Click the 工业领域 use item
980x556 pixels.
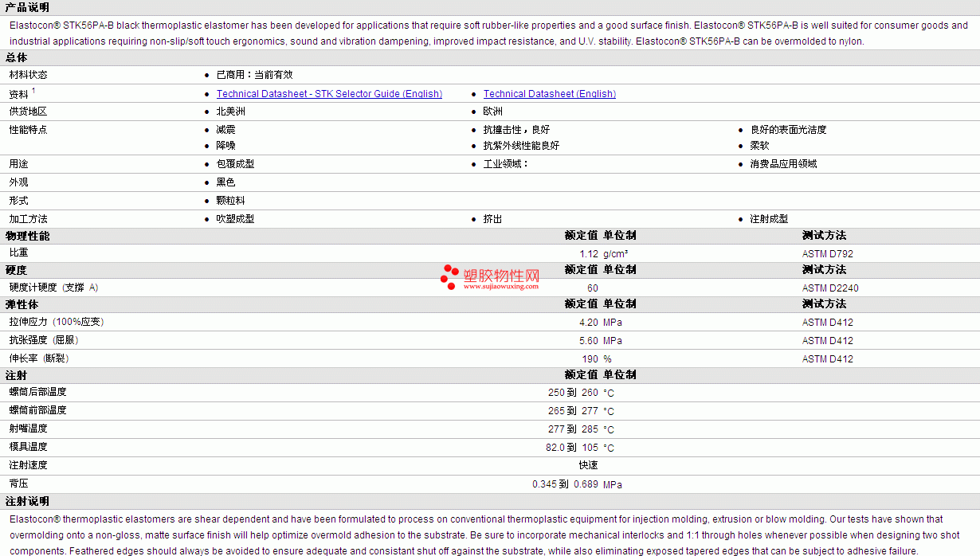tap(506, 164)
